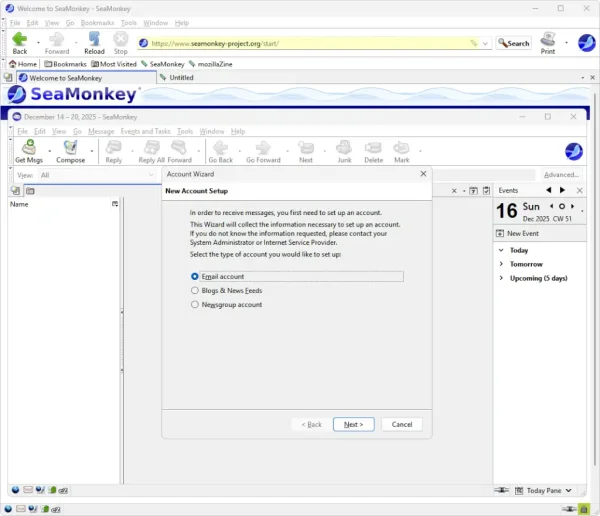The height and width of the screenshot is (516, 600).
Task: Expand the Upcoming (5 days) section
Action: coord(501,278)
